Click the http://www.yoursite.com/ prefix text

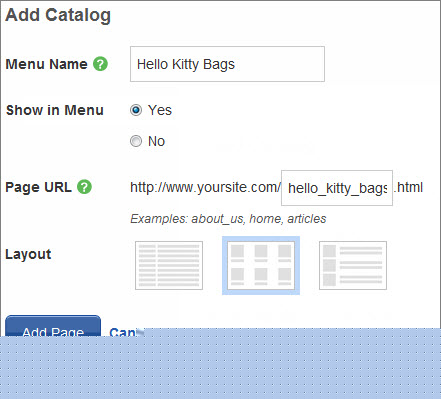tap(205, 187)
